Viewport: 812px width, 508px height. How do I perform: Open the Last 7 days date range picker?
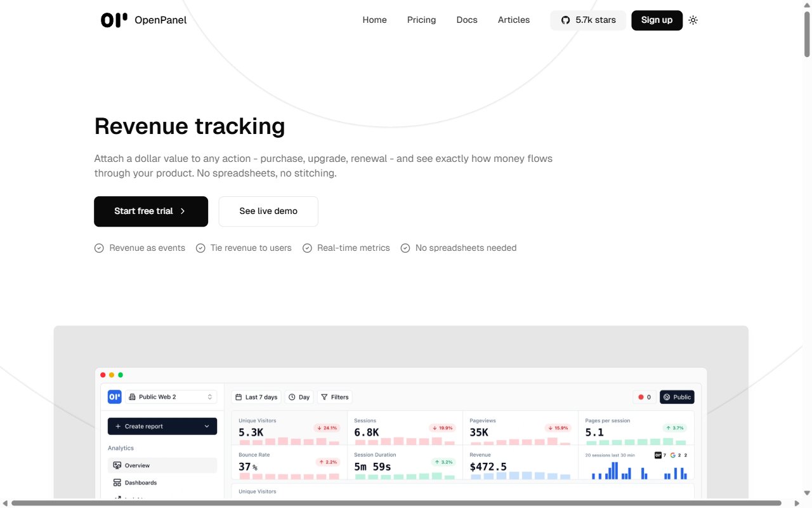[256, 397]
